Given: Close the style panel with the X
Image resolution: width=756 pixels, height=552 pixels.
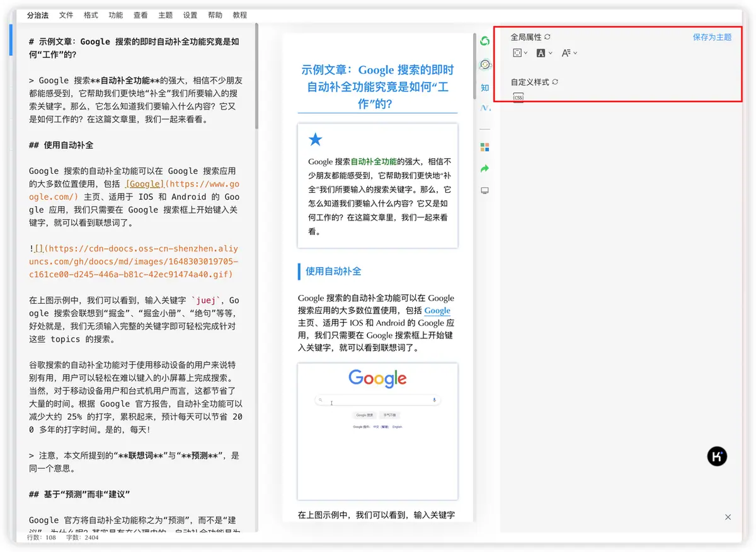Looking at the screenshot, I should click(x=728, y=517).
